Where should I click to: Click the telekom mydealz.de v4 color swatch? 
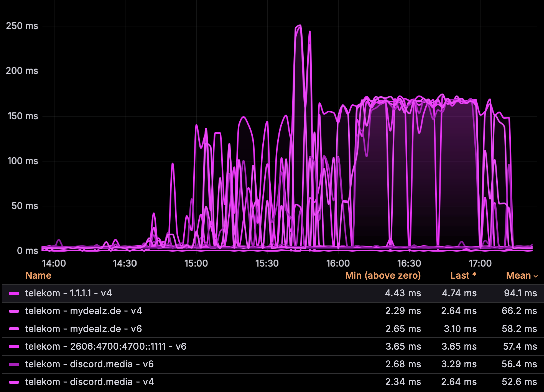[x=14, y=311]
